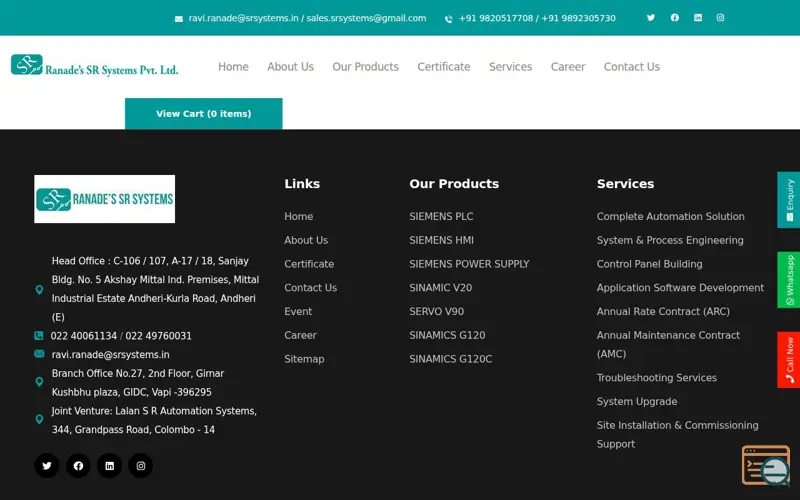Screen dimensions: 800x500
Task: Click the footer email envelope icon
Action: coord(39,354)
